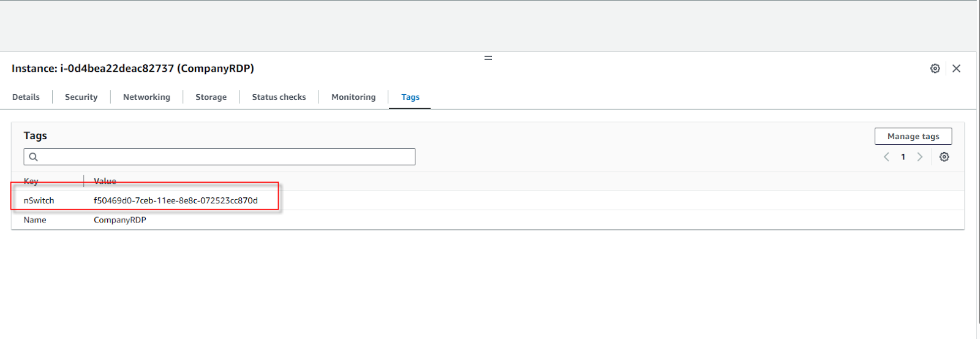
Task: Open instance panel settings gear
Action: [935, 69]
